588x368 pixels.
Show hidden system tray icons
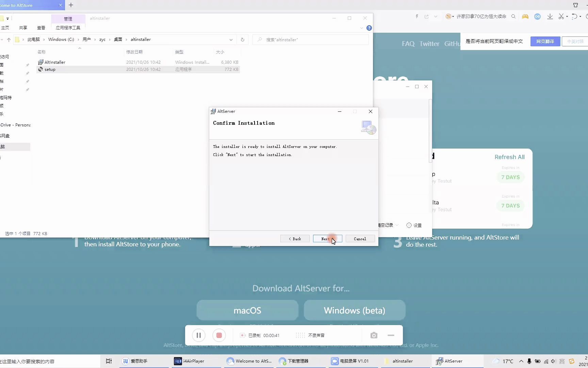point(521,361)
